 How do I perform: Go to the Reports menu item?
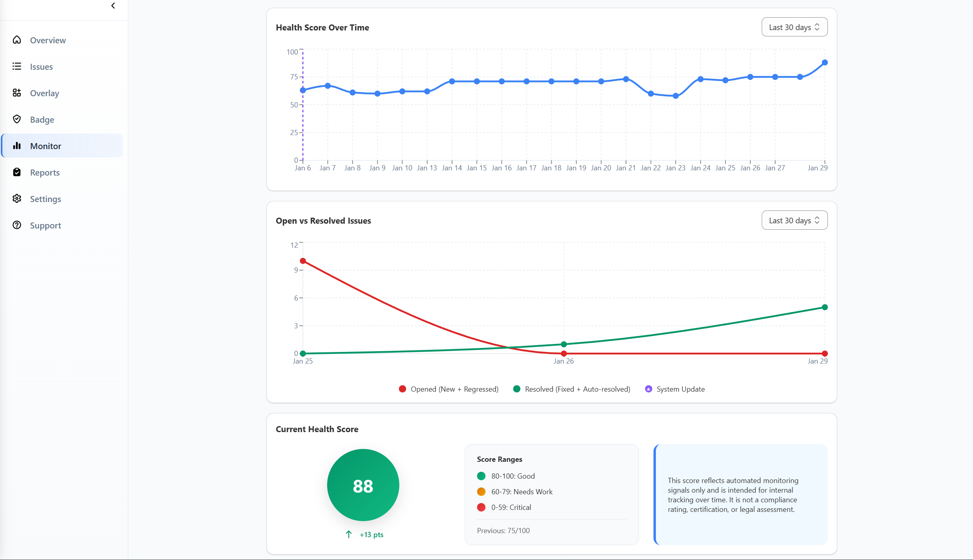coord(45,172)
